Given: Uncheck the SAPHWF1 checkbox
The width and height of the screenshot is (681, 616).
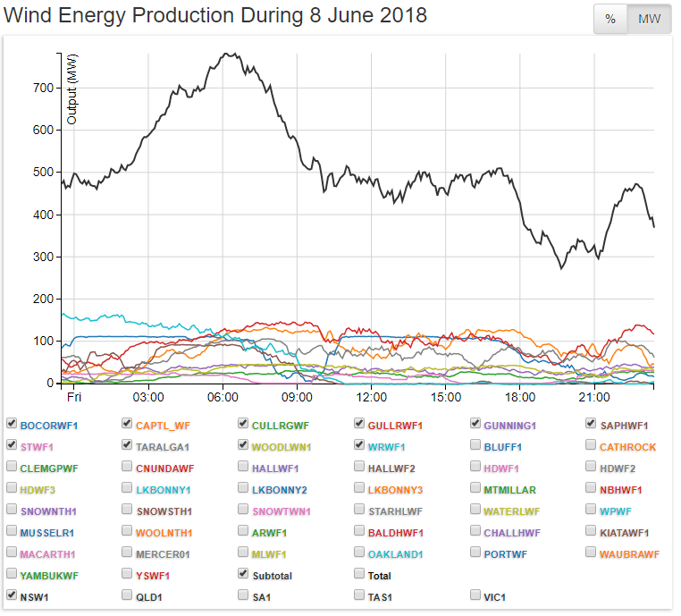Looking at the screenshot, I should point(593,423).
